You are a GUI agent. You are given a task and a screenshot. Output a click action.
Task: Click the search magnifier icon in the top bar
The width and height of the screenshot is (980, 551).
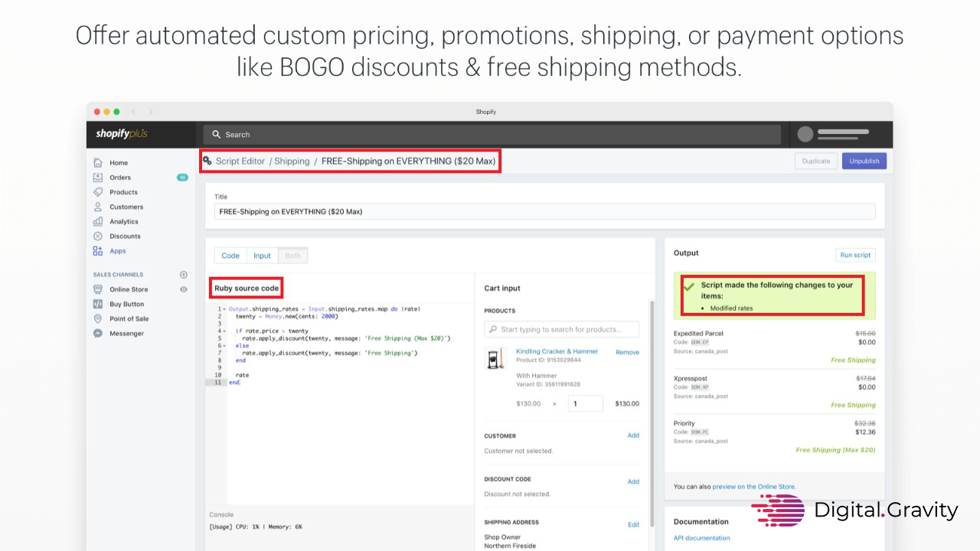point(217,134)
